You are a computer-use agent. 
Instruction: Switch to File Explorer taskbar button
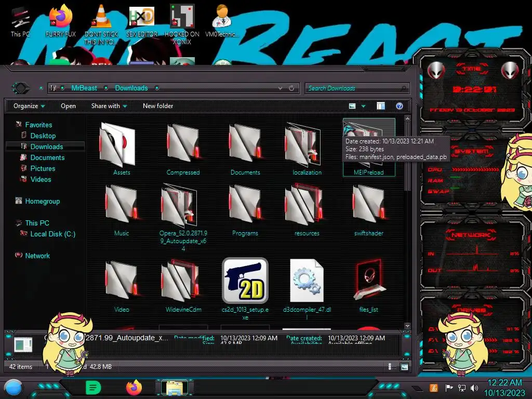(x=175, y=388)
